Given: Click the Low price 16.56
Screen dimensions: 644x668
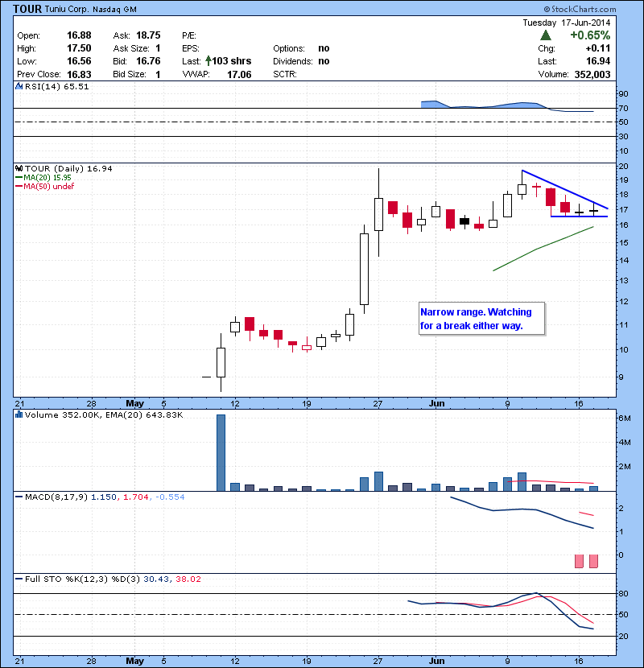Looking at the screenshot, I should click(x=79, y=61).
